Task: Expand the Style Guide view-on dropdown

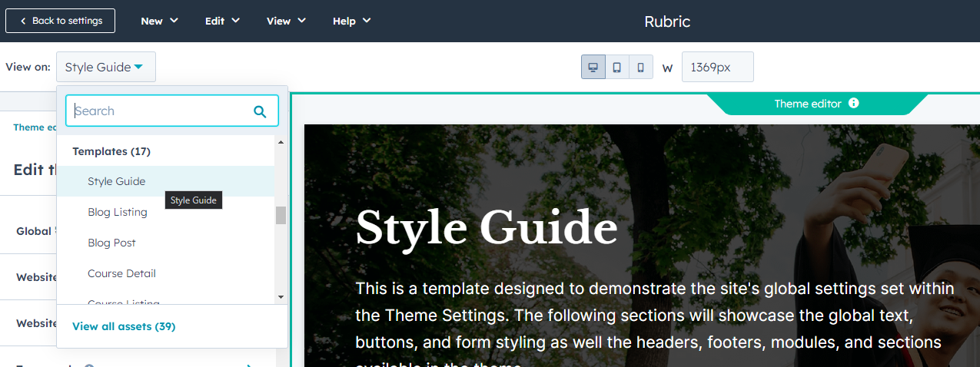Action: (x=106, y=67)
